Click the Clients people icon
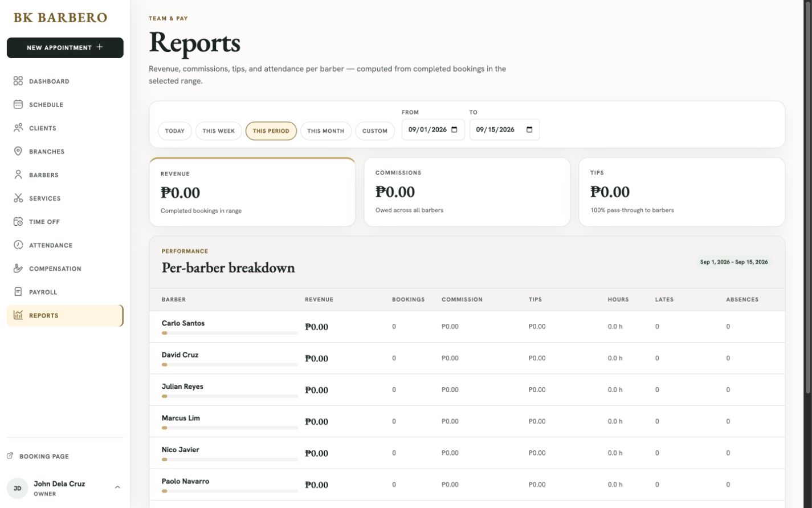Screen dimensions: 812x508 [18, 128]
